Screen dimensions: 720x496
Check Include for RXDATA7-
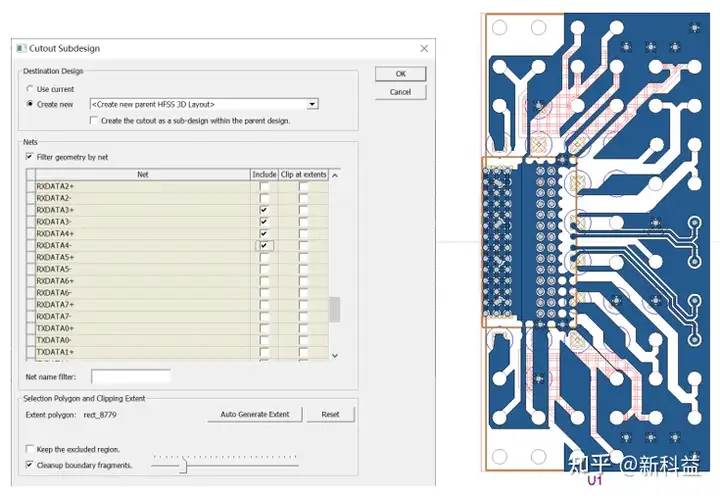click(x=264, y=316)
